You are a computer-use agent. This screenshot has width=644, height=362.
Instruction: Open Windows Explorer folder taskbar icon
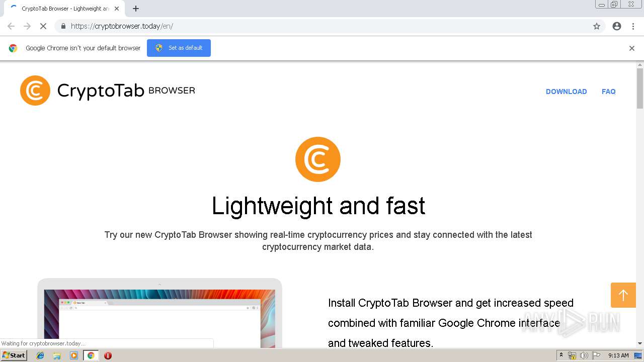[x=57, y=355]
